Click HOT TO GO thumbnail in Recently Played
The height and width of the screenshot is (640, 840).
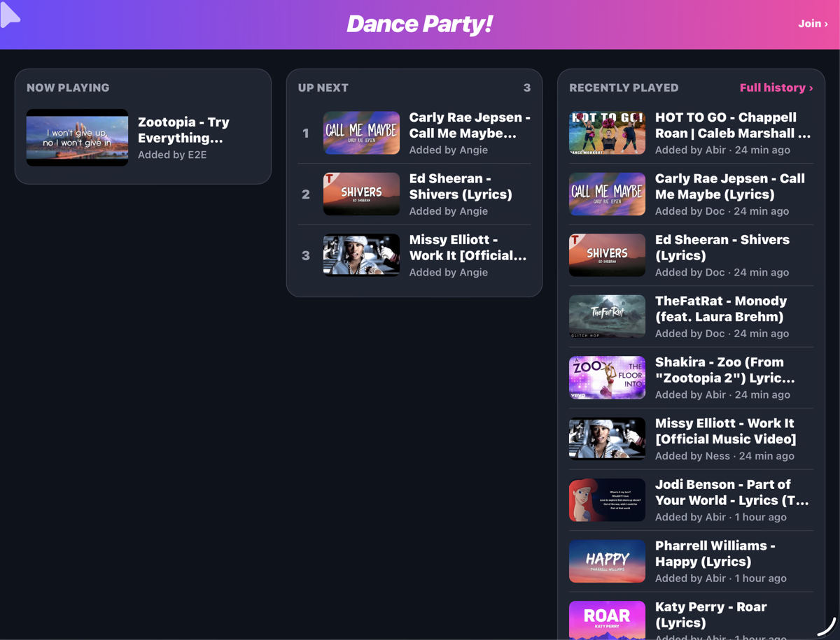coord(607,133)
